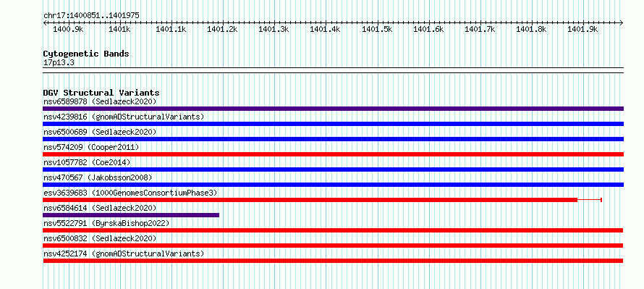This screenshot has height=289, width=644.
Task: Select the red nsv4252174 variant bar
Action: [x=333, y=261]
